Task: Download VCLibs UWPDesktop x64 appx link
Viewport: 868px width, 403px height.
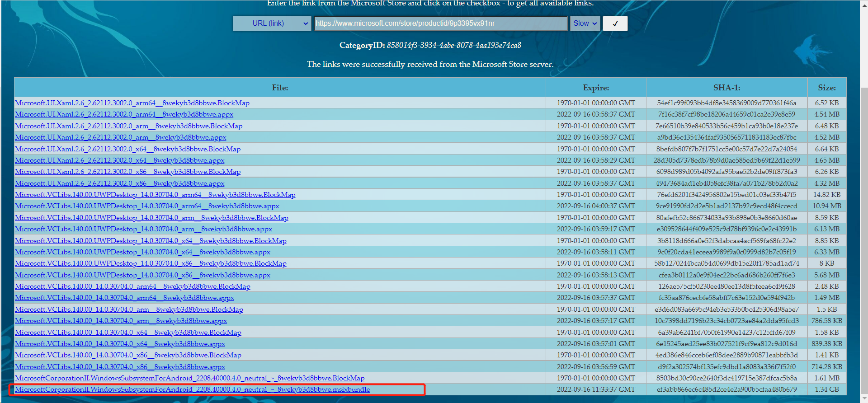Action: 142,252
